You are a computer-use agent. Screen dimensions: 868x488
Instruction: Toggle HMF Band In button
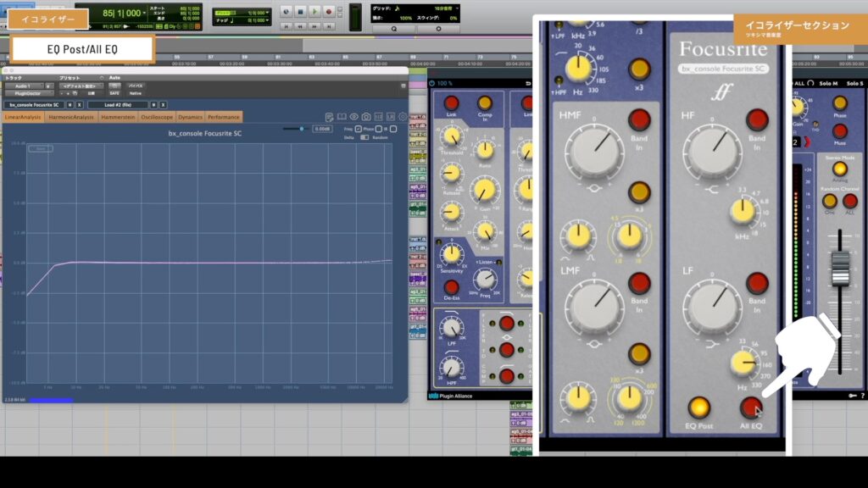pos(639,119)
